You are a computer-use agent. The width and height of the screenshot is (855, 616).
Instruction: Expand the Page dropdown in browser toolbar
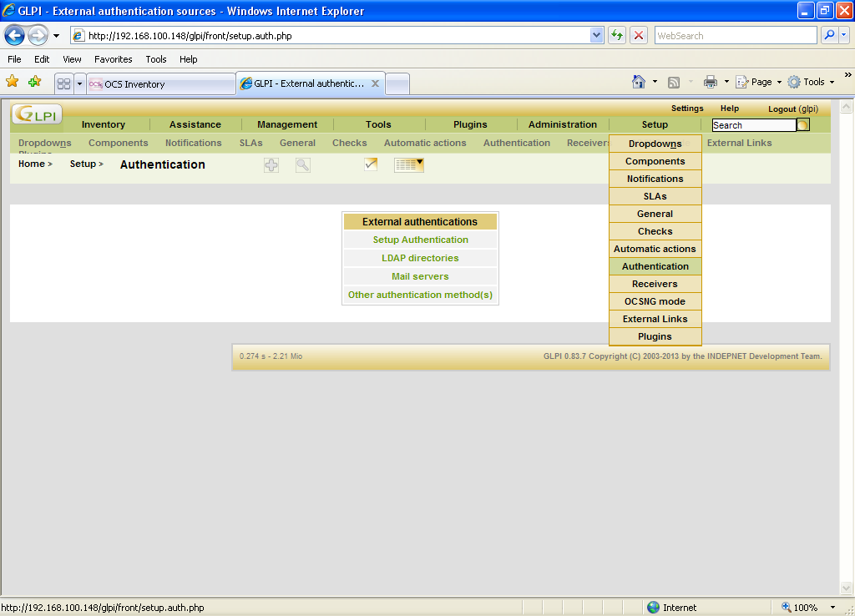(x=756, y=81)
